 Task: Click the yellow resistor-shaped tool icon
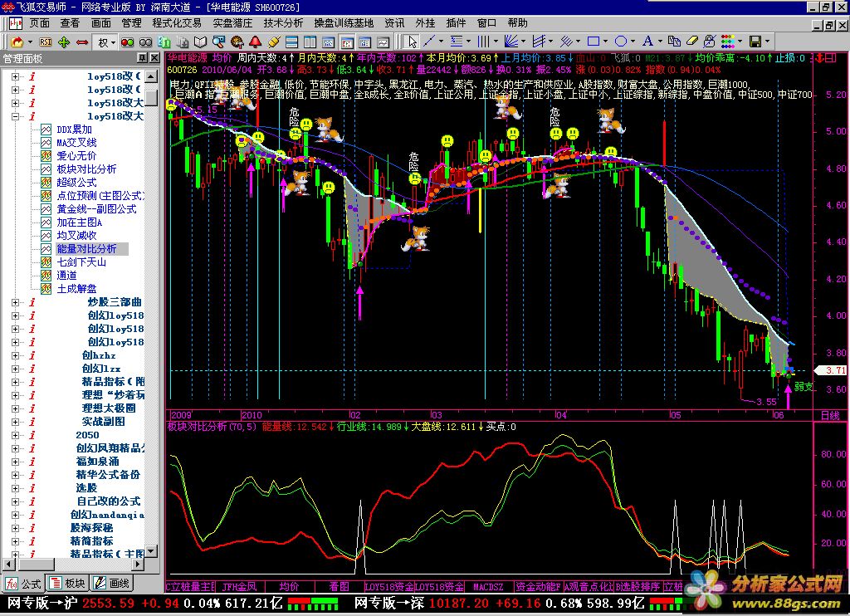[x=274, y=42]
